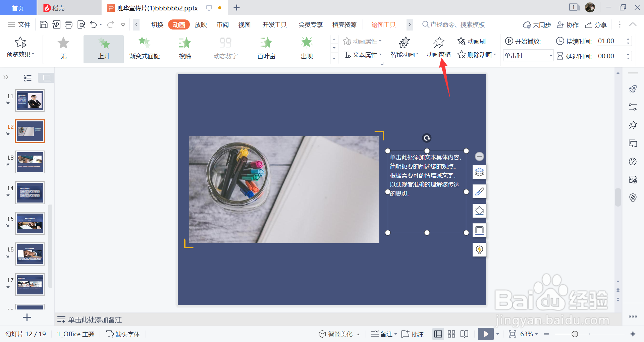
Task: Click the 未同步 sync status button
Action: 537,25
